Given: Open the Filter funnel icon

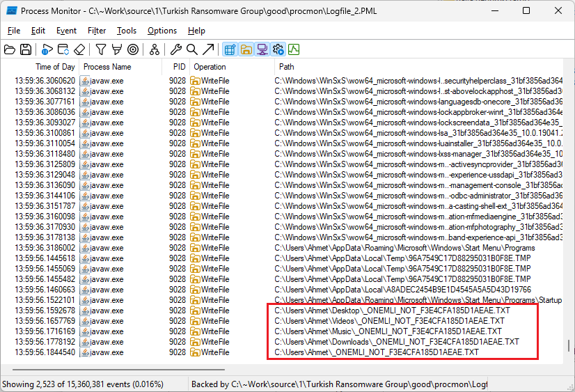Looking at the screenshot, I should (101, 49).
